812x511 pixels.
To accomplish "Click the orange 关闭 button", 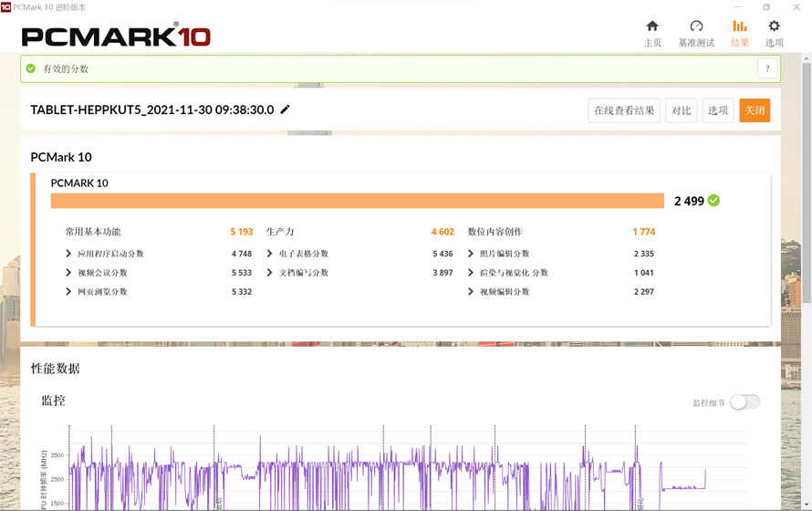I will [755, 110].
